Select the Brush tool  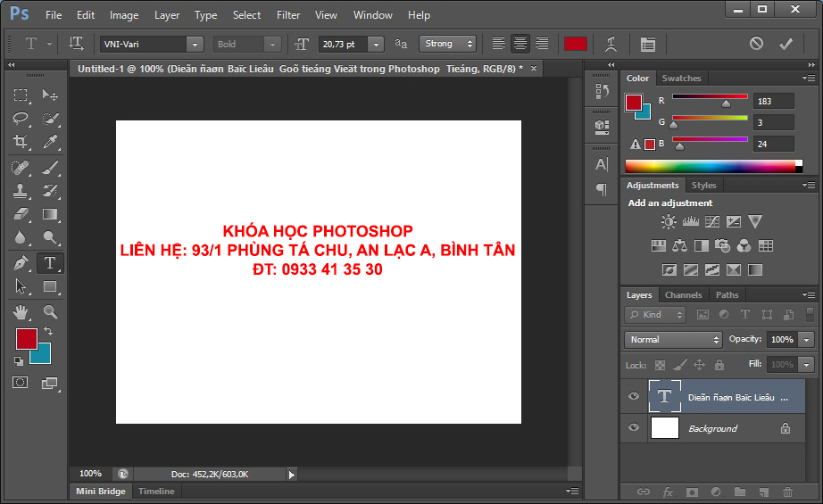pyautogui.click(x=50, y=168)
